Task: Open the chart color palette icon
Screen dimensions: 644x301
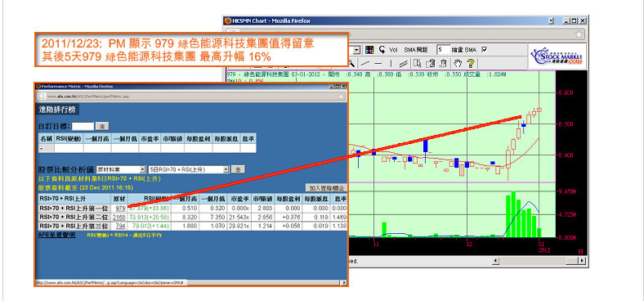Action: 369,50
